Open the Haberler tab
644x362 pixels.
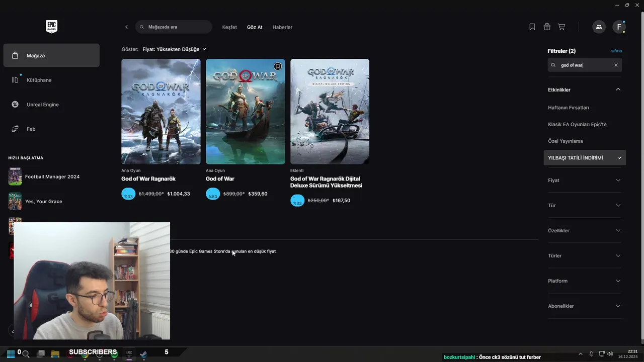click(x=282, y=27)
